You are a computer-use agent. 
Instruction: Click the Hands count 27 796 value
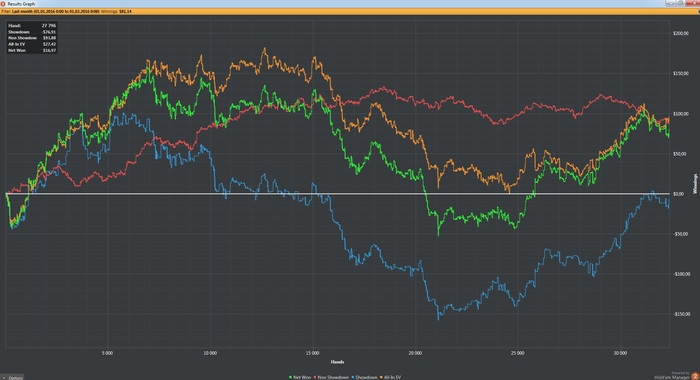pyautogui.click(x=49, y=26)
